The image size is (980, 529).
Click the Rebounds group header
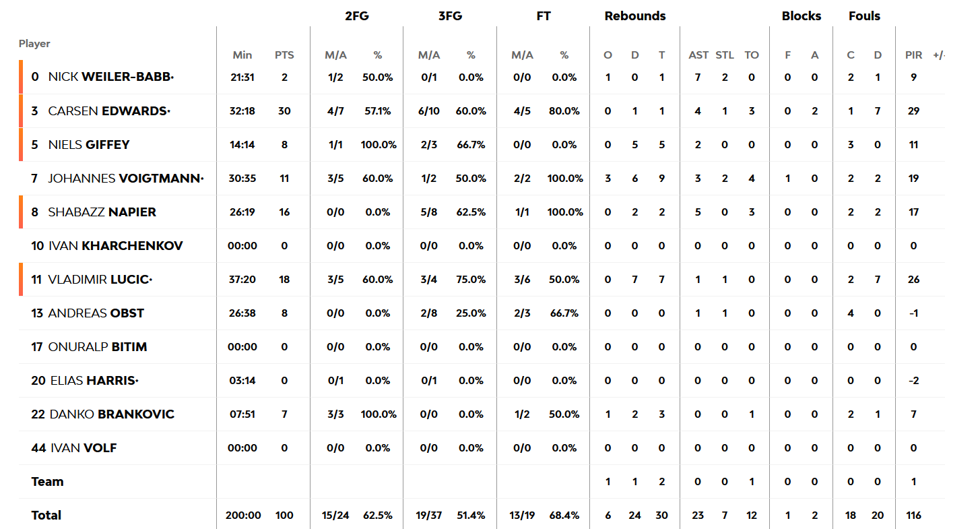click(634, 16)
